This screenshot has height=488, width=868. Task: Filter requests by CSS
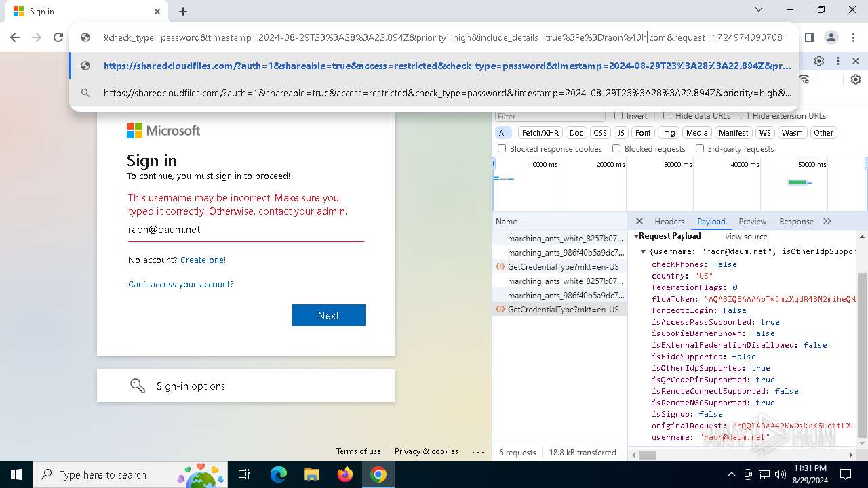[600, 133]
